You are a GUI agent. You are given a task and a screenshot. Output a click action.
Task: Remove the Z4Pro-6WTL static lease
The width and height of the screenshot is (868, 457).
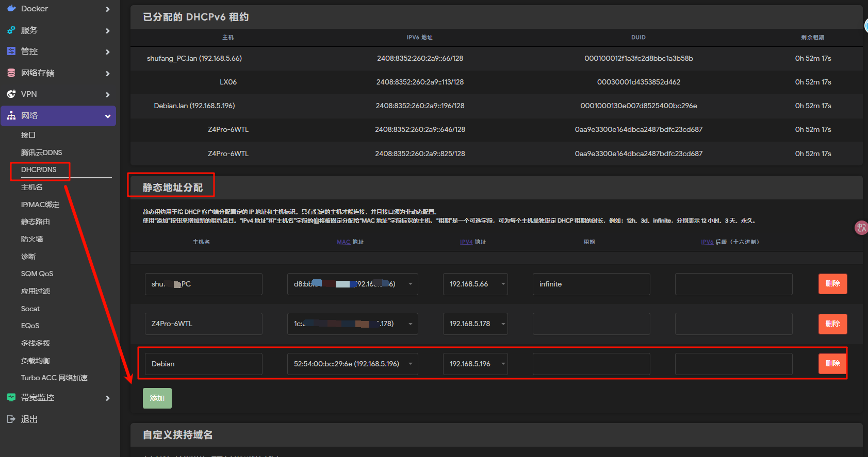click(x=832, y=324)
